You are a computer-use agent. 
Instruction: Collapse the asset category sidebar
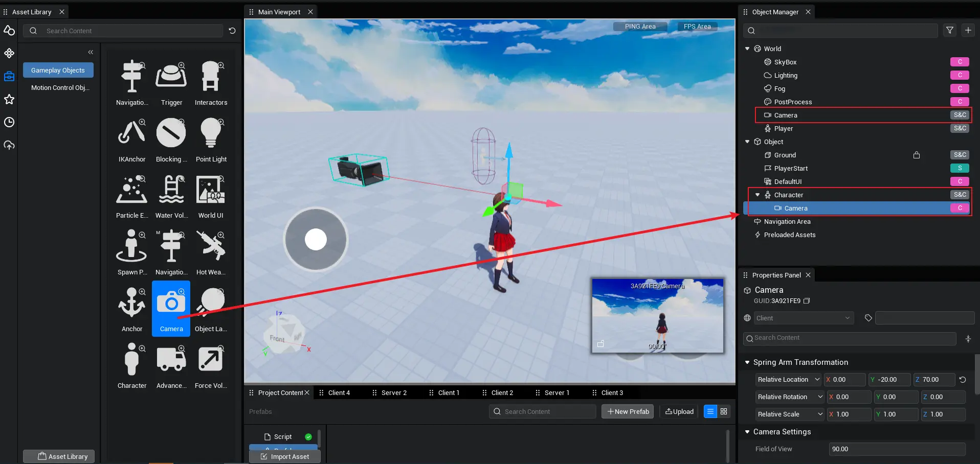click(x=91, y=52)
